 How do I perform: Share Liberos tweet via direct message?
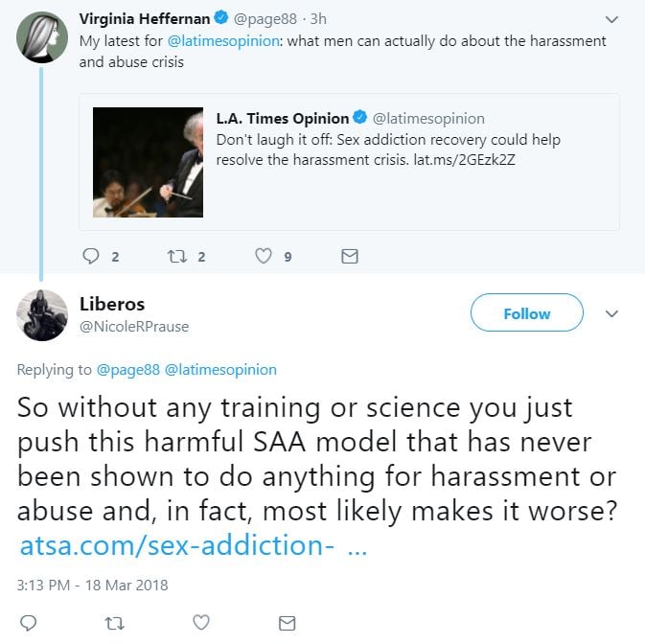(287, 623)
